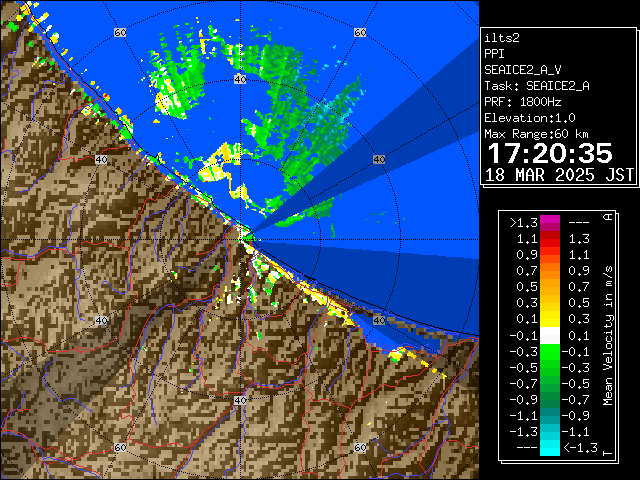Click the 40 km ring label due south

(240, 400)
